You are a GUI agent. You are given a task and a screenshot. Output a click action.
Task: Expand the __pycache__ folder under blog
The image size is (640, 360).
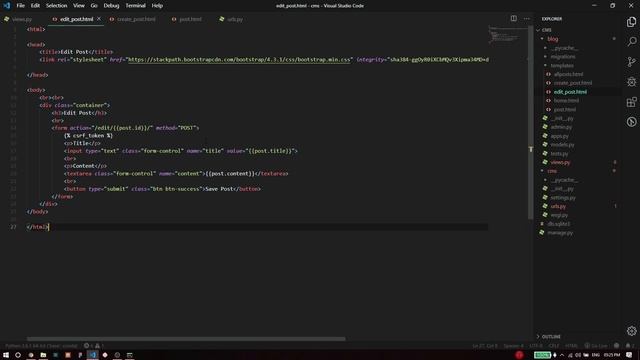564,48
